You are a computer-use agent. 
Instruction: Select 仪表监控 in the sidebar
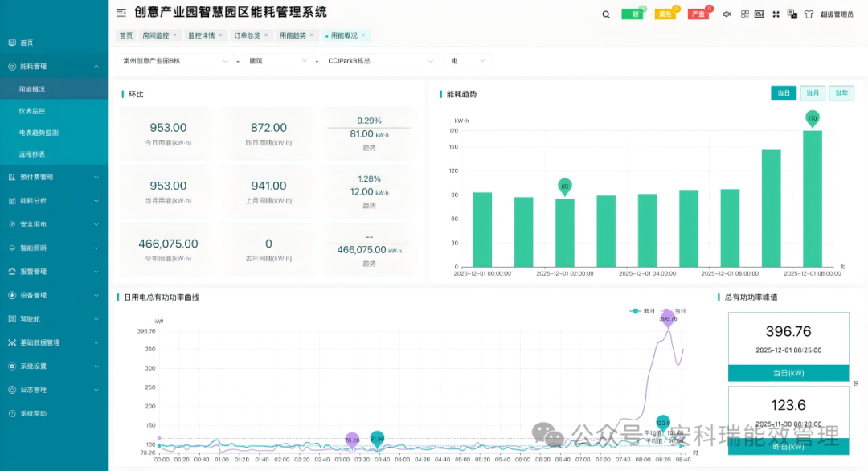click(32, 111)
